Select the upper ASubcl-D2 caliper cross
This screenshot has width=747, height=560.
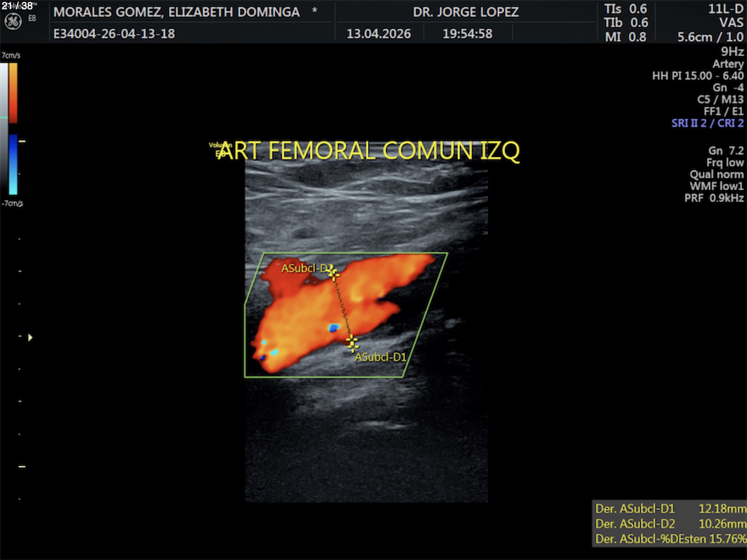click(333, 274)
